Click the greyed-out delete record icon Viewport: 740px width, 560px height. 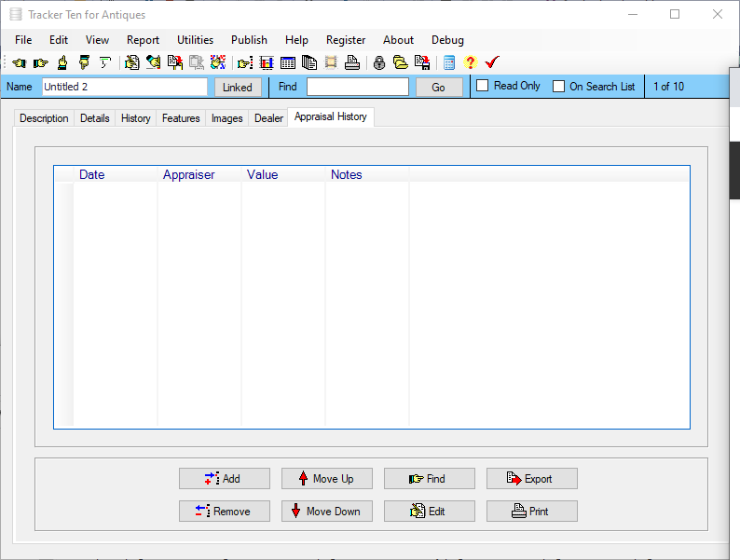click(197, 62)
